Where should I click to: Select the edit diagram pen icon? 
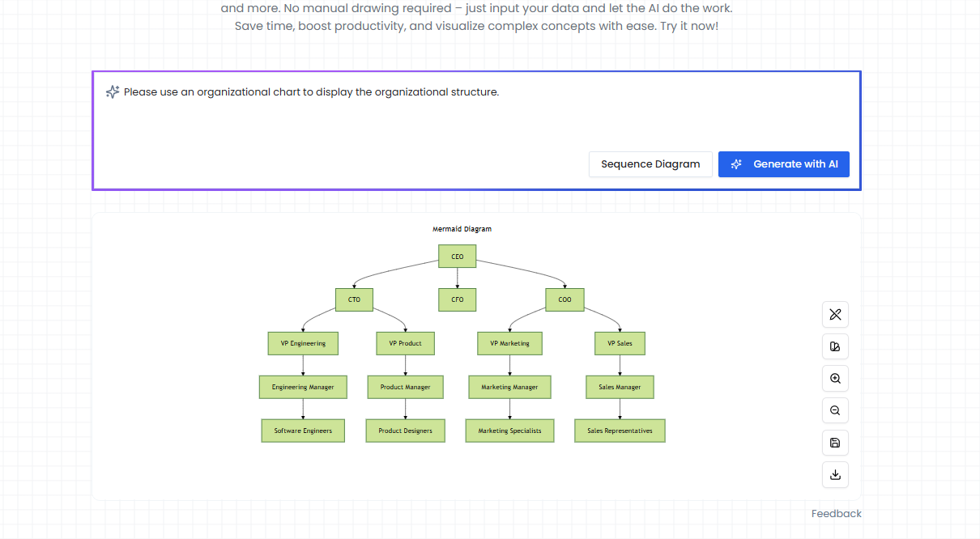click(x=835, y=314)
